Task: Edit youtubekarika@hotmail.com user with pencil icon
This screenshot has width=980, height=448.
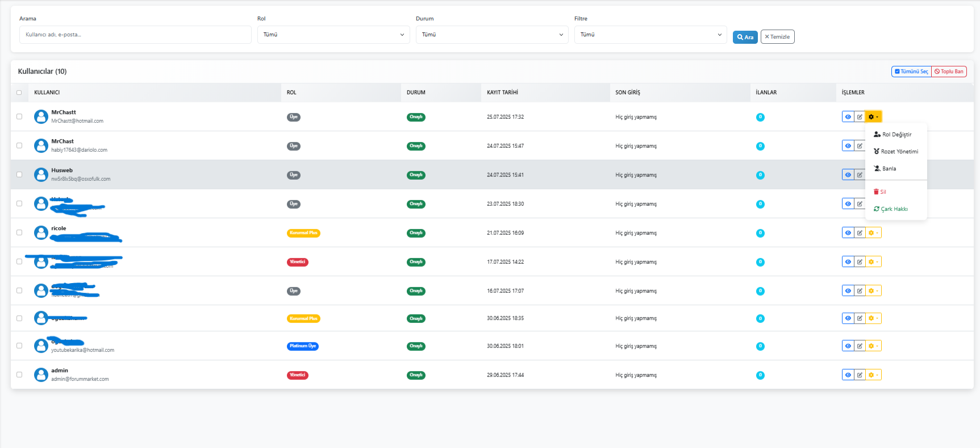Action: click(860, 346)
